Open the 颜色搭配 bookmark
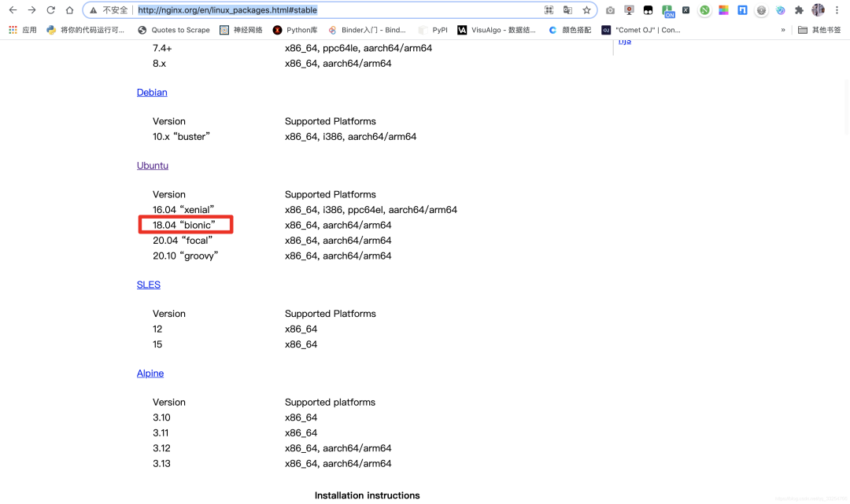The image size is (850, 504). 570,30
